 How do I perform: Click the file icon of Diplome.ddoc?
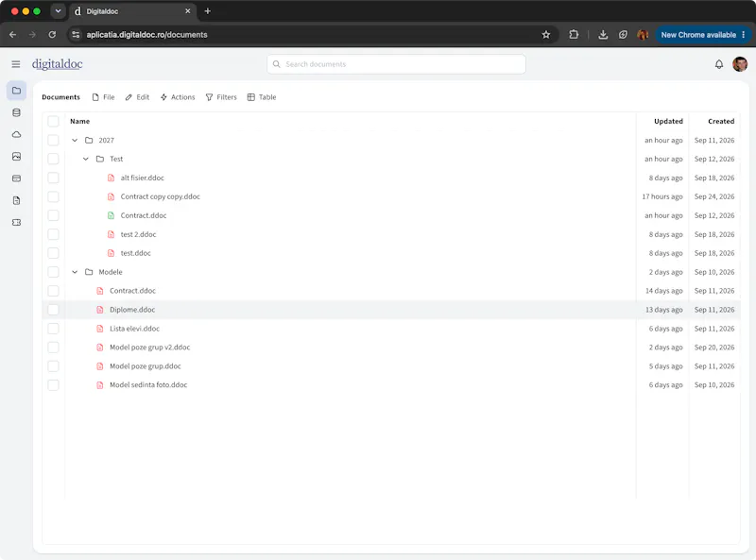pyautogui.click(x=100, y=310)
